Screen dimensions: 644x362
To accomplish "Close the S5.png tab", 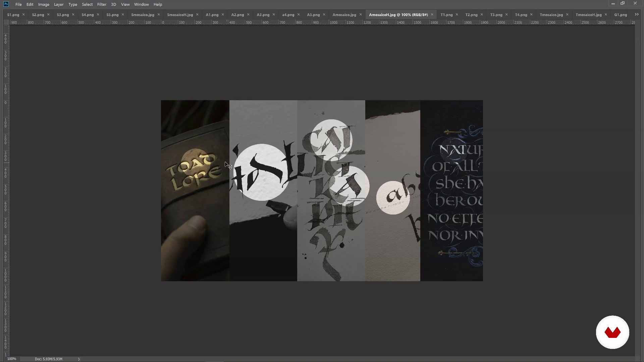I will [123, 14].
